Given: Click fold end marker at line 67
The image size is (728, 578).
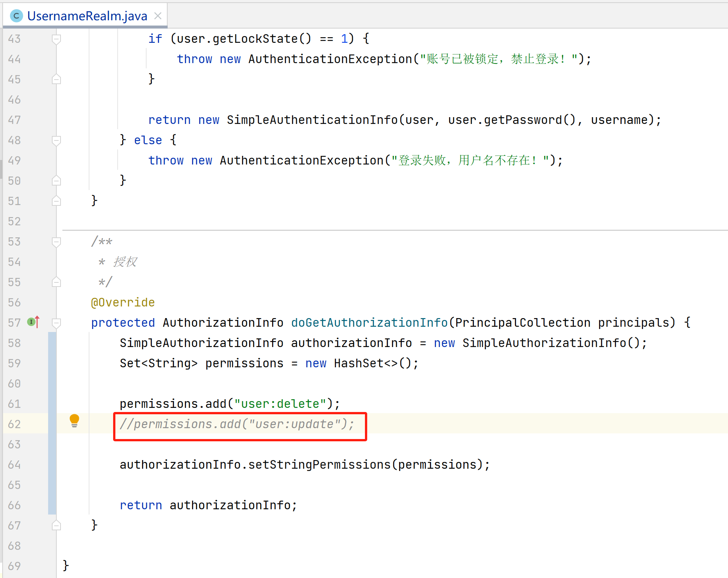Looking at the screenshot, I should (56, 525).
